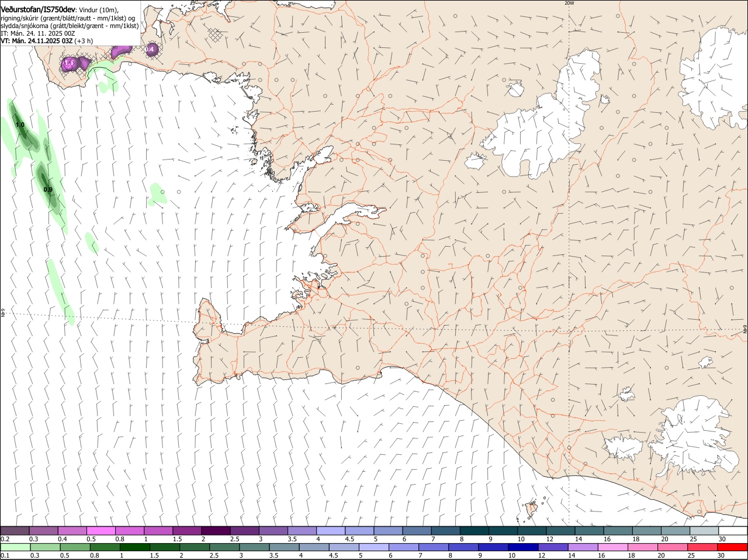Select the dark plum swatch above 0.2 label

click(15, 531)
